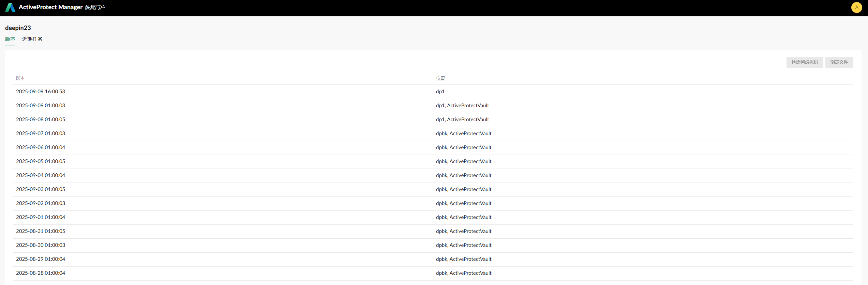Select the 2025-09-01 01:00:04 version
Screen dimensions: 868x285
pyautogui.click(x=41, y=217)
